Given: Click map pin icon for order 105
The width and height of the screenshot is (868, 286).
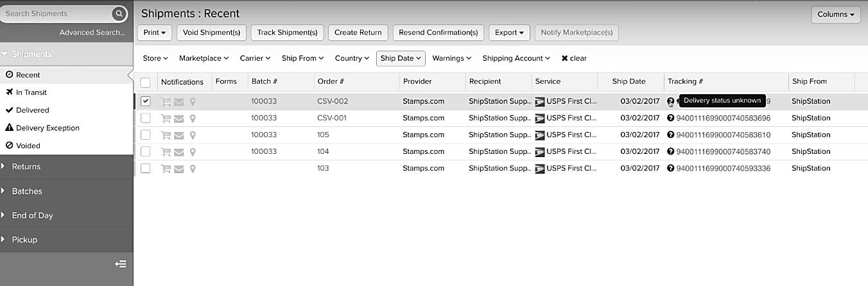Looking at the screenshot, I should coord(193,135).
